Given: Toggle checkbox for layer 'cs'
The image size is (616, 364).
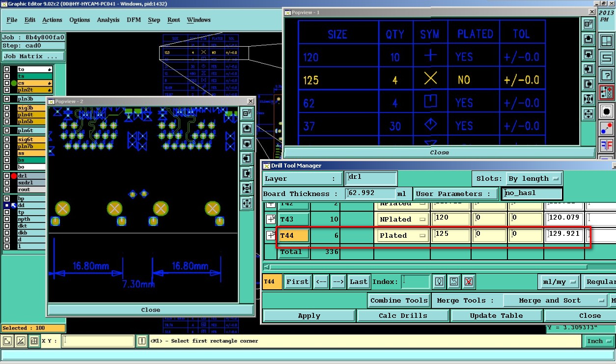Looking at the screenshot, I should pyautogui.click(x=7, y=83).
